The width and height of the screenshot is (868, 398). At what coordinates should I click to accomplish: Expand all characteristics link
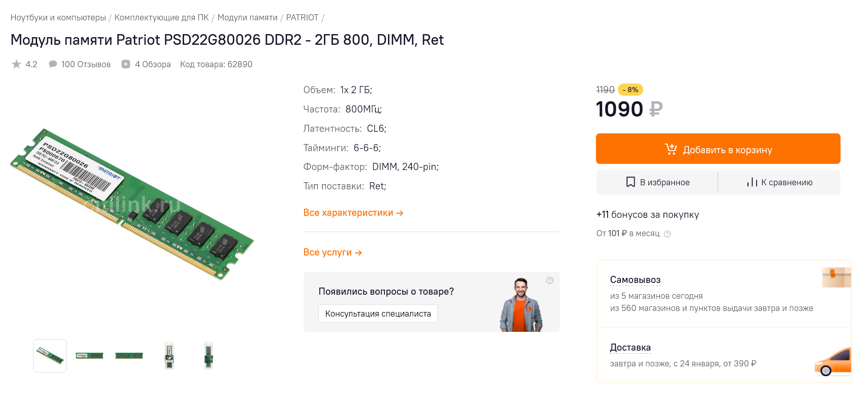(353, 213)
